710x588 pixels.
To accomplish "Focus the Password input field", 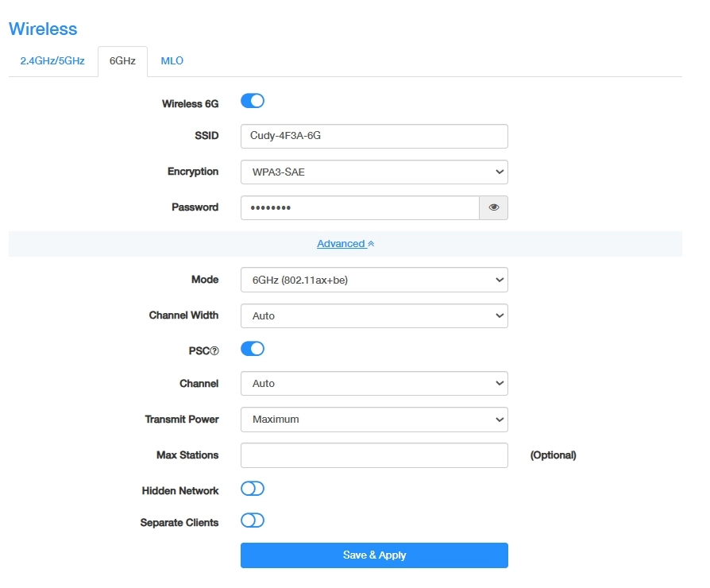I will [x=360, y=207].
